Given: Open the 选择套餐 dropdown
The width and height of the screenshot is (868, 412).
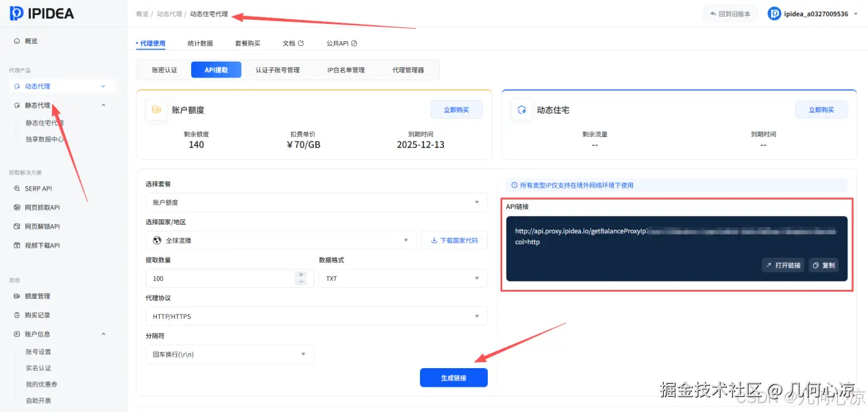Looking at the screenshot, I should (x=317, y=202).
